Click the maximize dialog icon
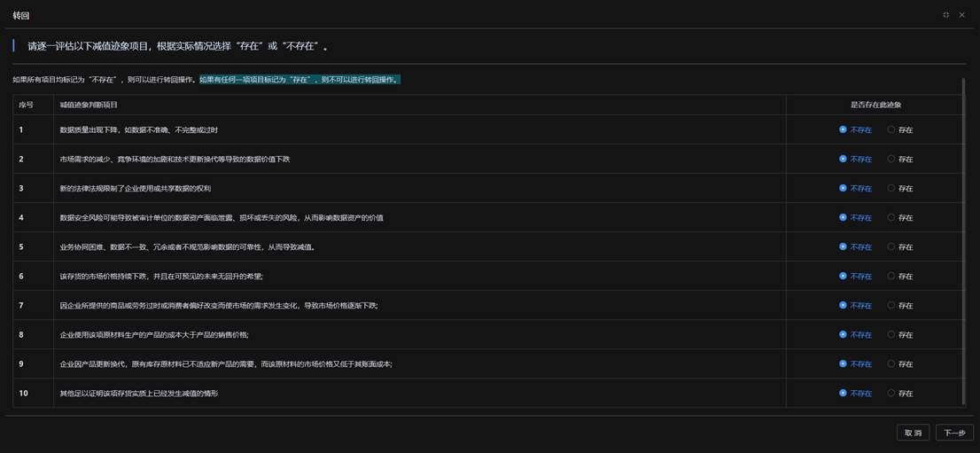The height and width of the screenshot is (453, 980). pos(945,15)
